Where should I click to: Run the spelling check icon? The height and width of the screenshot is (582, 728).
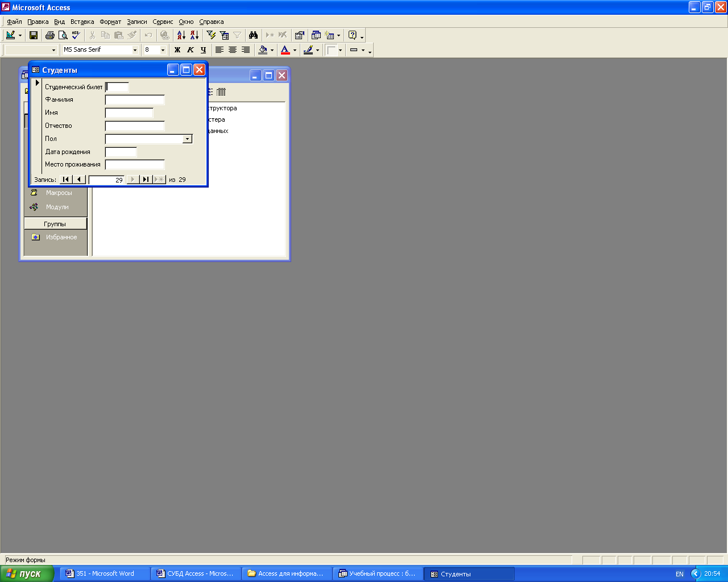(76, 35)
